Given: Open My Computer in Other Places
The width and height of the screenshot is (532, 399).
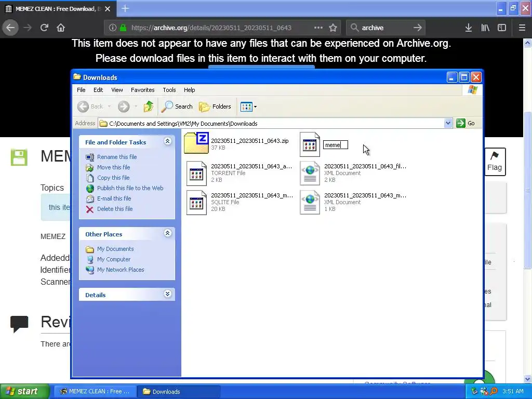Looking at the screenshot, I should [x=114, y=259].
